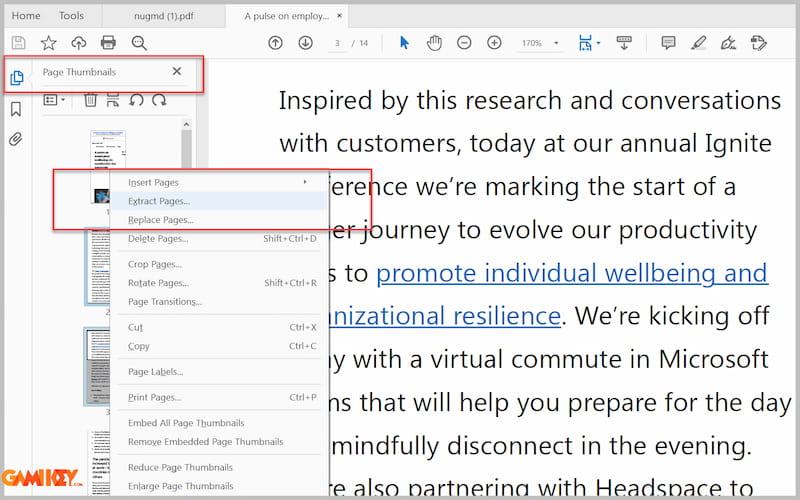Image resolution: width=800 pixels, height=500 pixels.
Task: Add a comment with the speech bubble icon
Action: (x=668, y=43)
